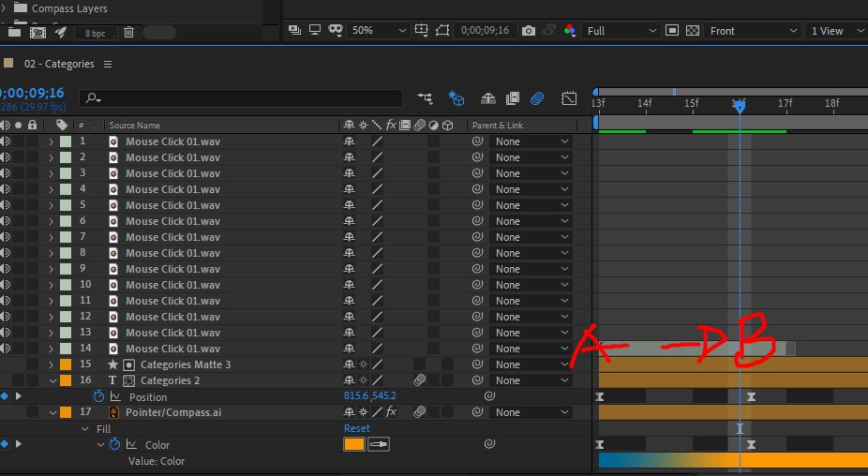Toggle fx switch on Pointer/Compass.ai layer
The height and width of the screenshot is (476, 868).
click(x=392, y=411)
